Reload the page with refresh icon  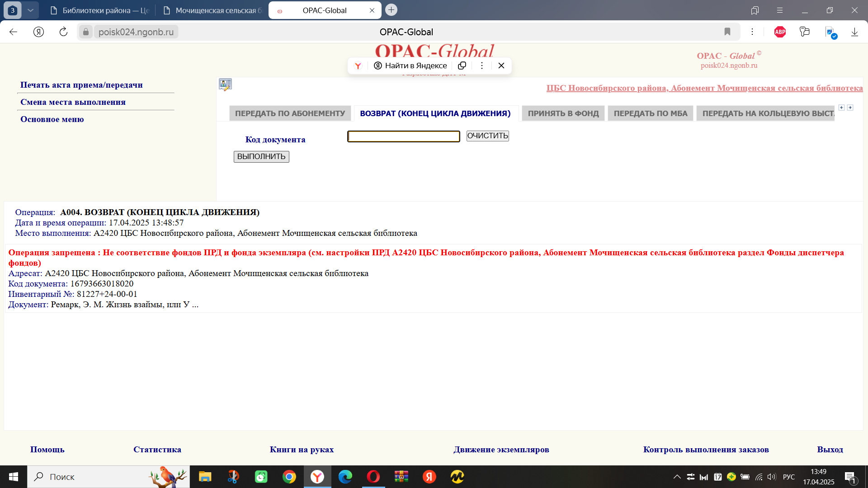[63, 32]
